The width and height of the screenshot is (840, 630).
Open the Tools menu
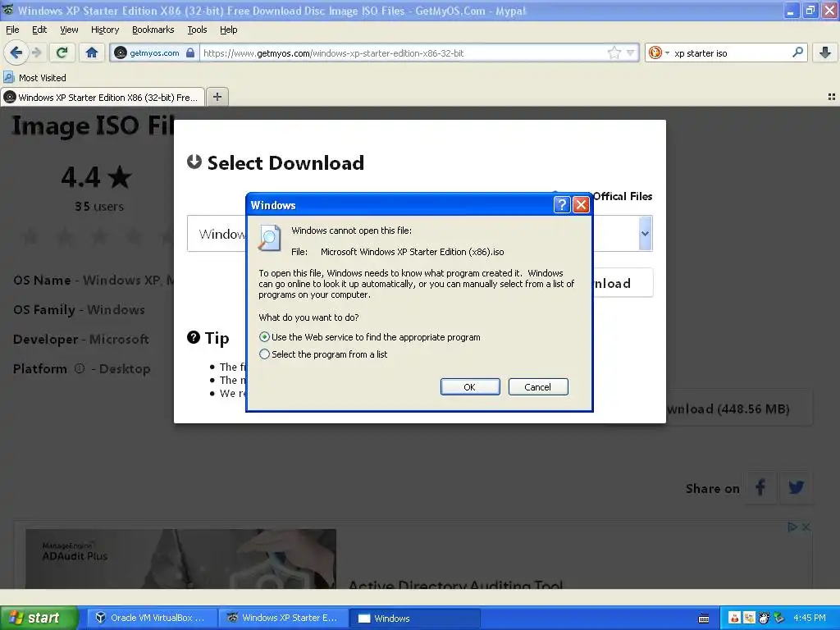(197, 30)
